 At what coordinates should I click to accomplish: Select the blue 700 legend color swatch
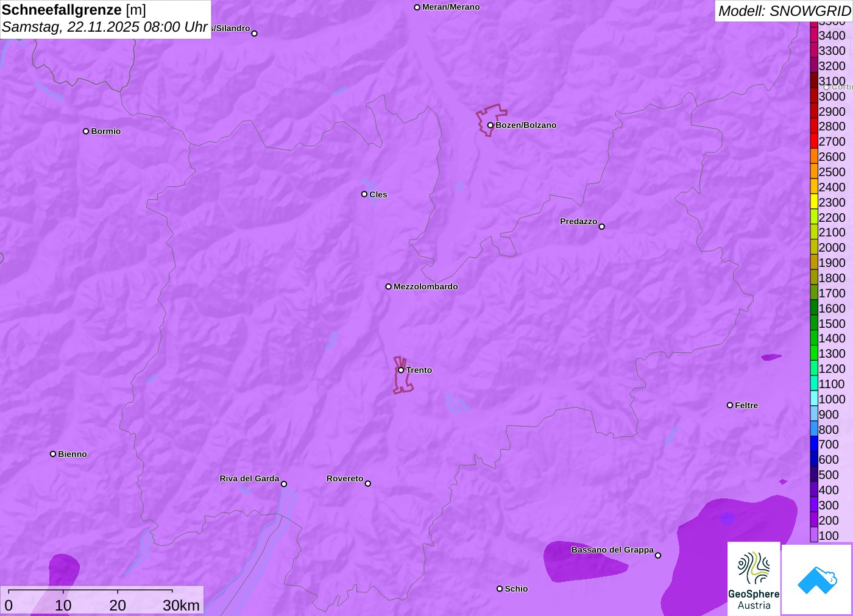(814, 444)
